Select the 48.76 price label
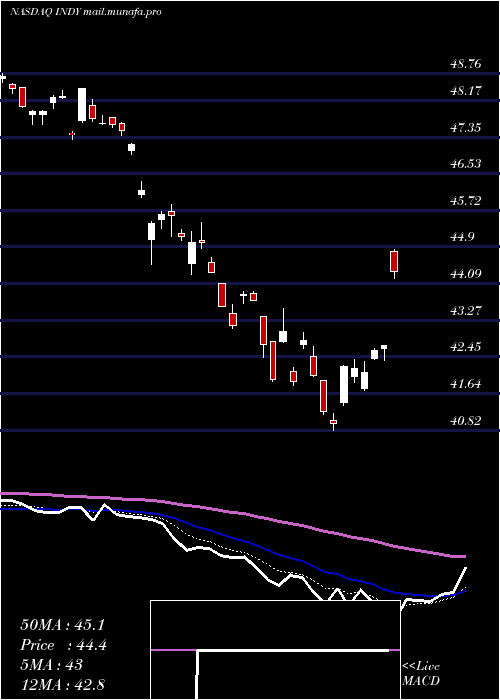This screenshot has width=500, height=700. (466, 64)
